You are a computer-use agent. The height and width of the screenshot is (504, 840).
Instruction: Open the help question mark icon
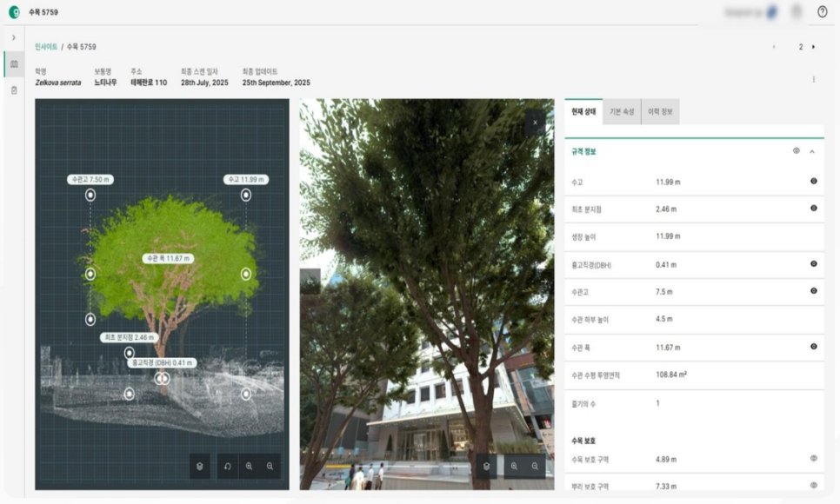[x=823, y=12]
